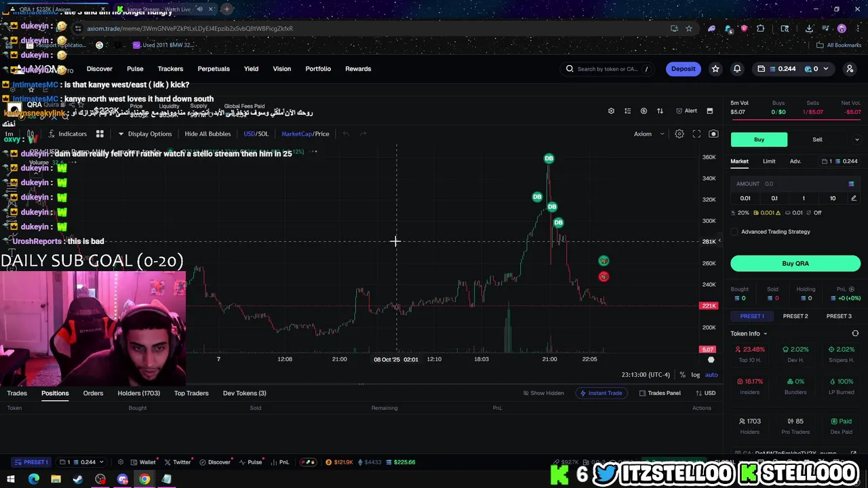Click the DB marker at chart peak
868x488 pixels.
click(549, 158)
